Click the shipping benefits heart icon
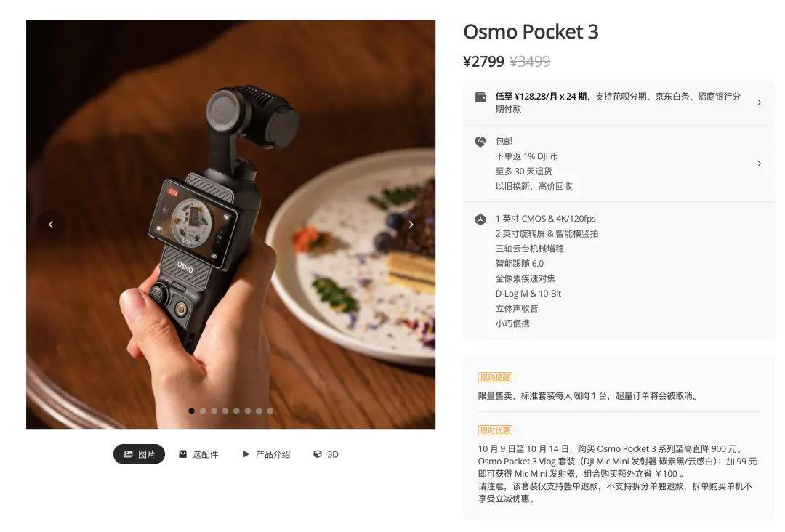 pyautogui.click(x=480, y=142)
